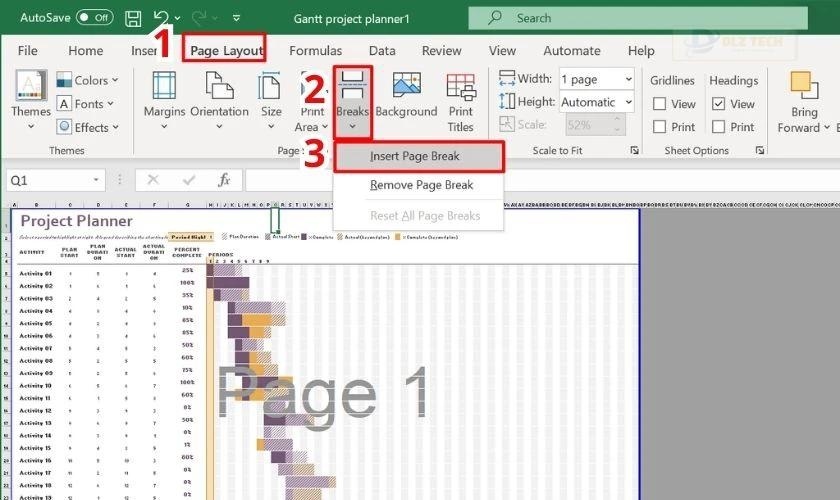Open the Colors theme dropdown

pos(88,80)
